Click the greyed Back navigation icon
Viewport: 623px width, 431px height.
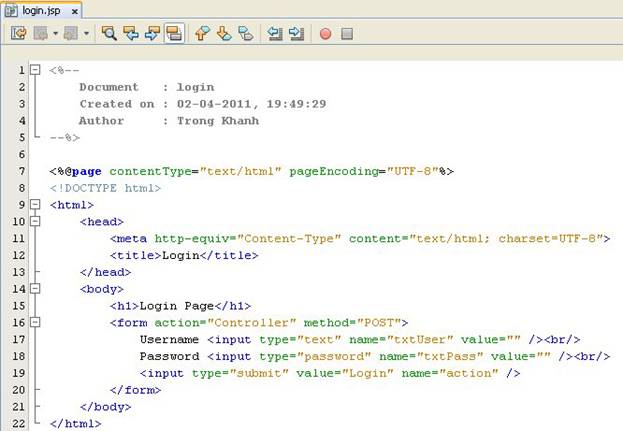41,33
